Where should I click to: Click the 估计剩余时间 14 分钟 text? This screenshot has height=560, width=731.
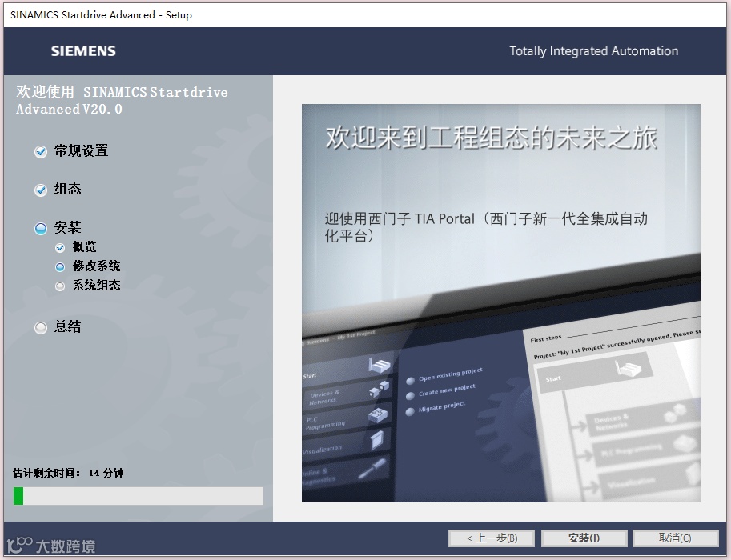pyautogui.click(x=68, y=473)
